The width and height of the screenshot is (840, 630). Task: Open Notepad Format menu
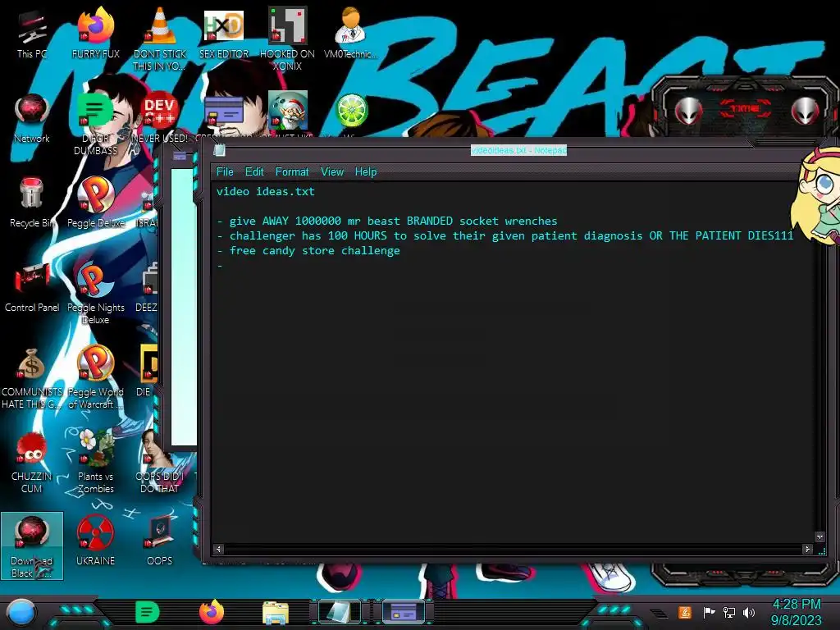(291, 172)
